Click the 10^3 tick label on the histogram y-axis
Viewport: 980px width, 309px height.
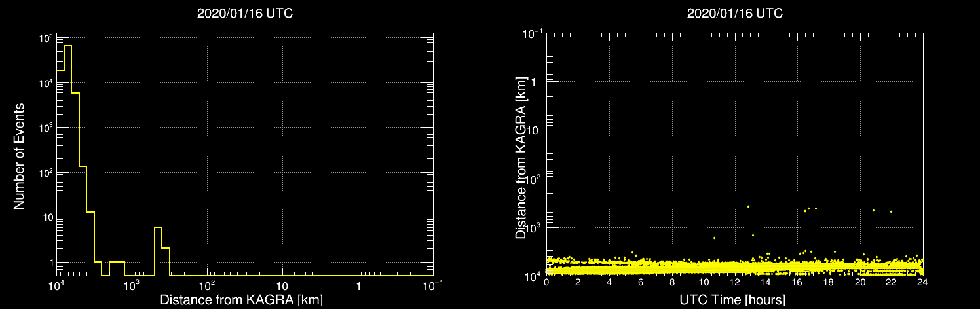click(x=45, y=128)
